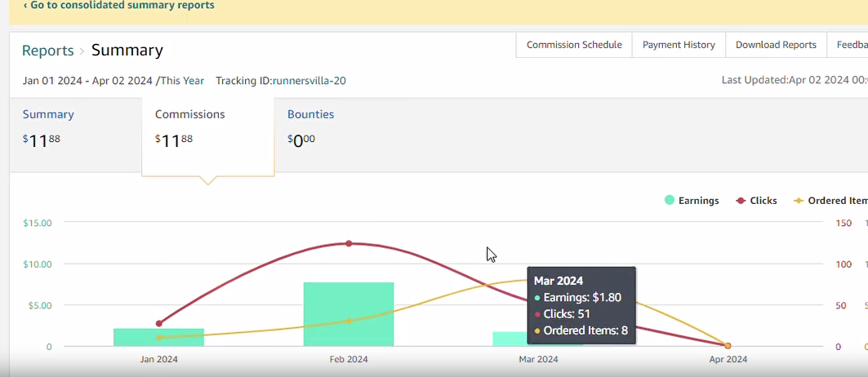The height and width of the screenshot is (377, 868).
Task: Click the $15.00 axis value
Action: point(38,223)
